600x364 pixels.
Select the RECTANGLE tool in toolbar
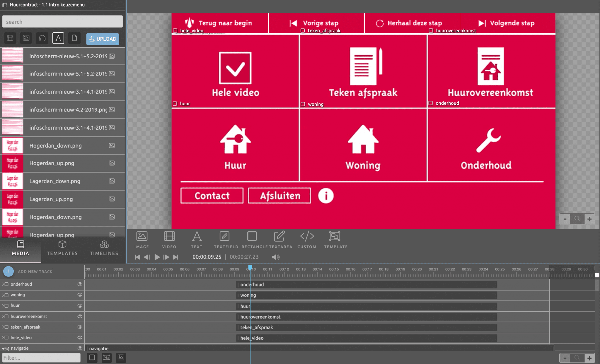(x=252, y=239)
